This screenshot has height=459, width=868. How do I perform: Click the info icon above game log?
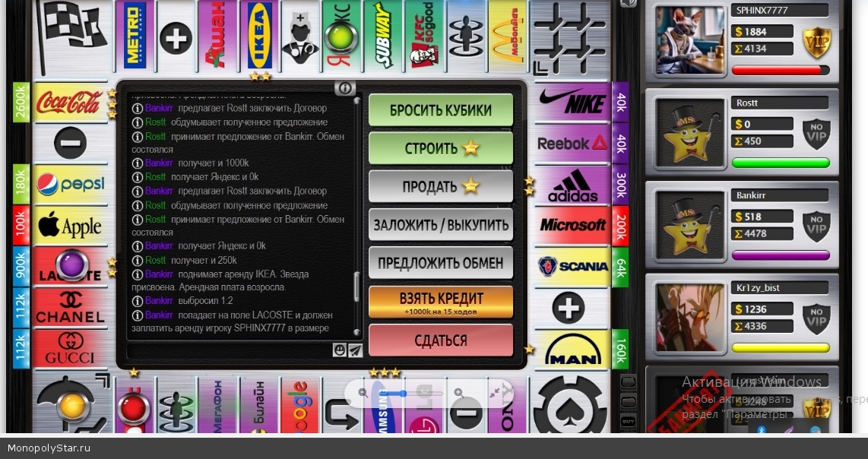(344, 88)
